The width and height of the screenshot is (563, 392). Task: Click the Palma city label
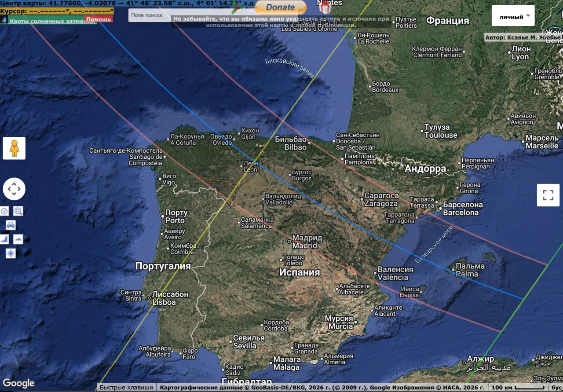coord(470,270)
